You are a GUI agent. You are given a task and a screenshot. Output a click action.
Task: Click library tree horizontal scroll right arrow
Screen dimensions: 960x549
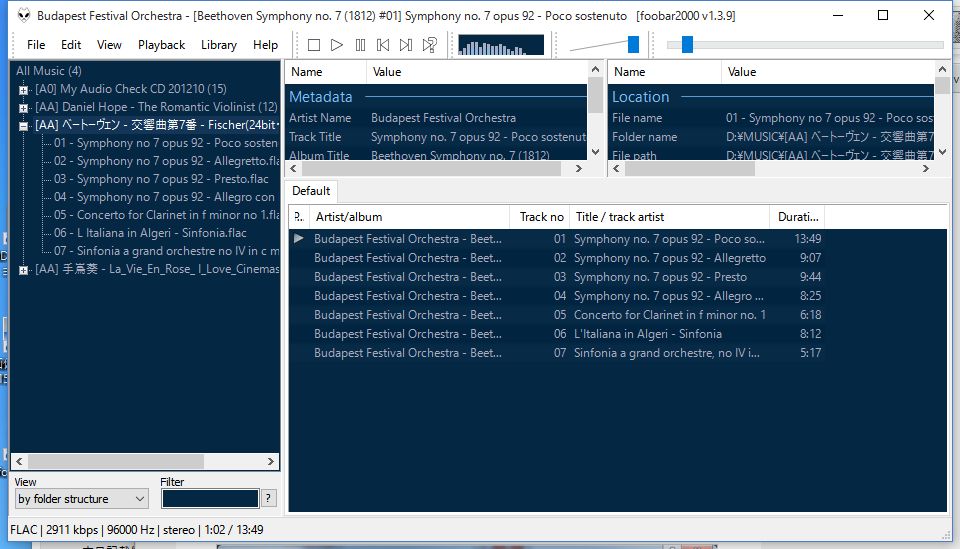pyautogui.click(x=271, y=461)
